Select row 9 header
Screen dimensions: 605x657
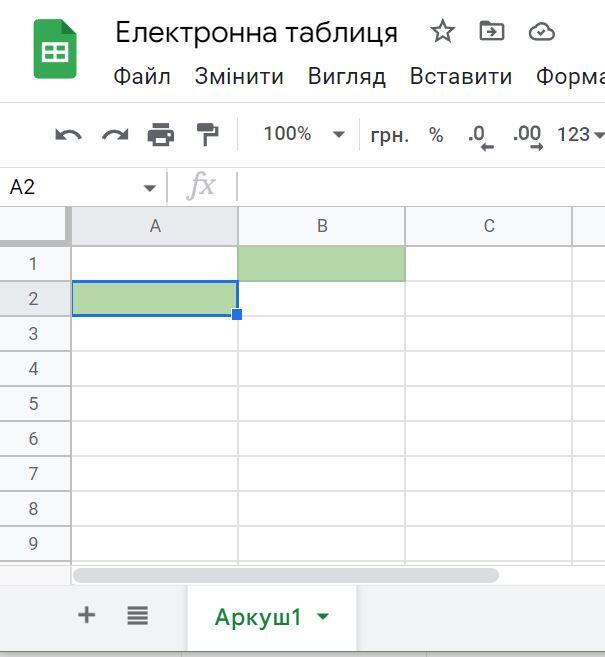pos(34,544)
